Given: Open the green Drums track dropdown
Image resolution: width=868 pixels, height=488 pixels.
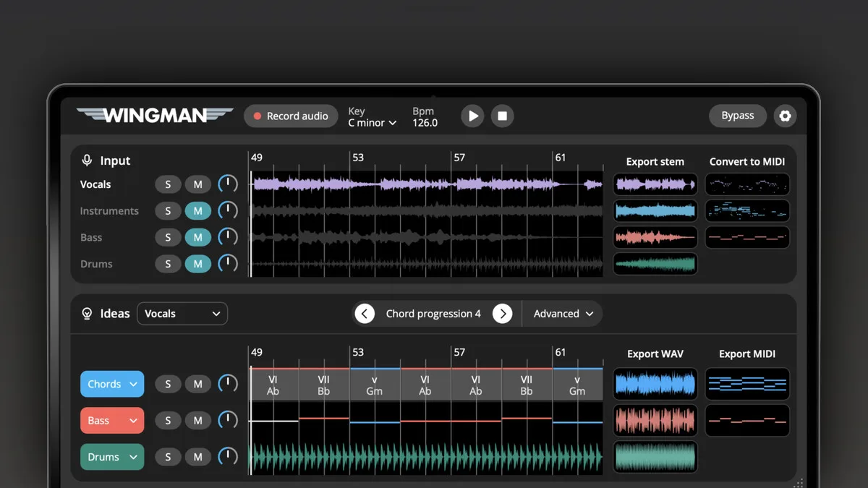Looking at the screenshot, I should pyautogui.click(x=112, y=457).
